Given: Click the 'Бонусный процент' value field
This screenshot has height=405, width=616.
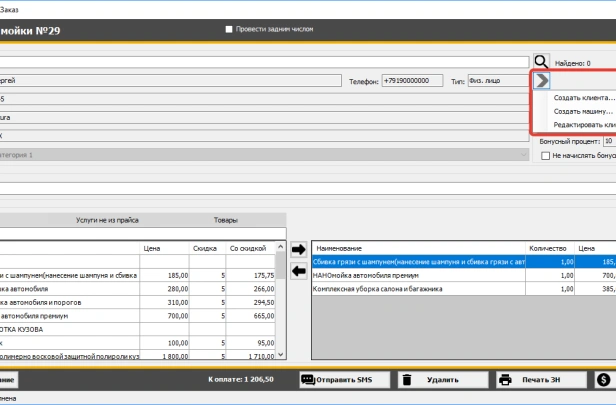Looking at the screenshot, I should click(608, 142).
